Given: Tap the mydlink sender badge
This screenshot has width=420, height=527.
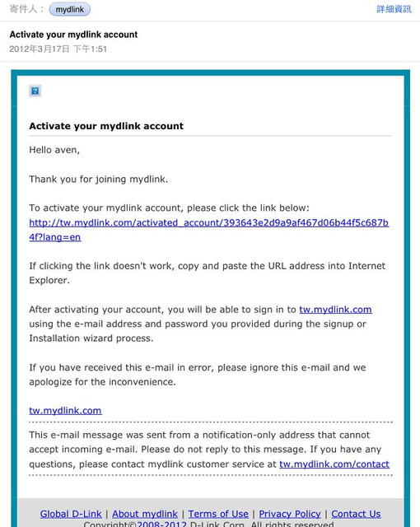Looking at the screenshot, I should [x=69, y=9].
